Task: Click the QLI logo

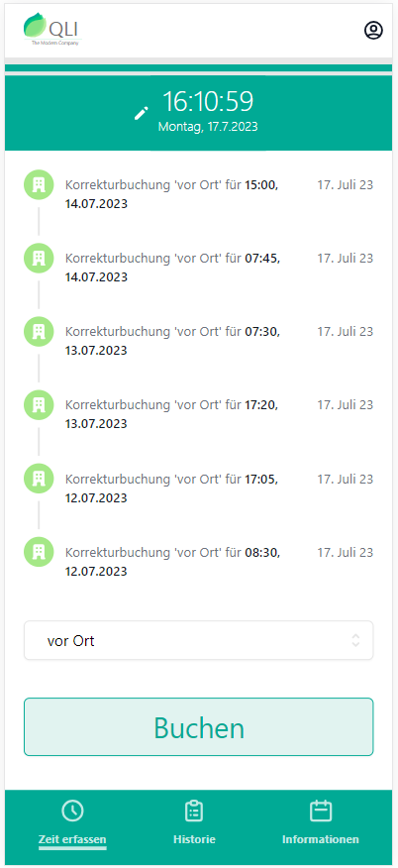Action: (53, 29)
